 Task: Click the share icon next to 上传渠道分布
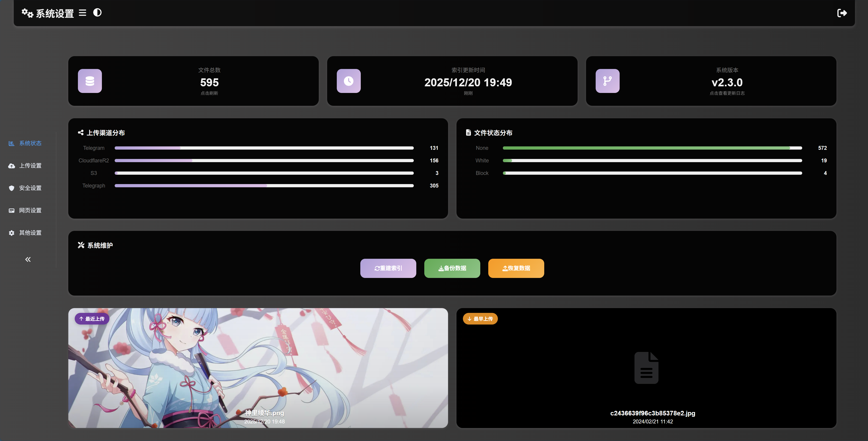coord(81,133)
